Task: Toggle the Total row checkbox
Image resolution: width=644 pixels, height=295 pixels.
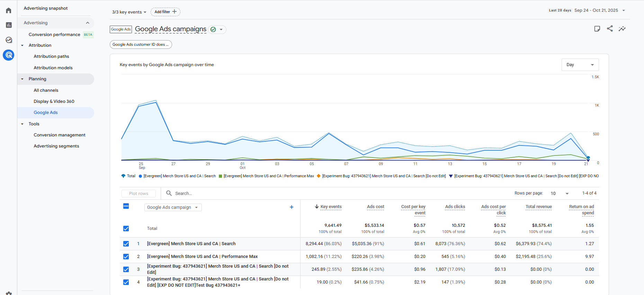Action: (126, 229)
